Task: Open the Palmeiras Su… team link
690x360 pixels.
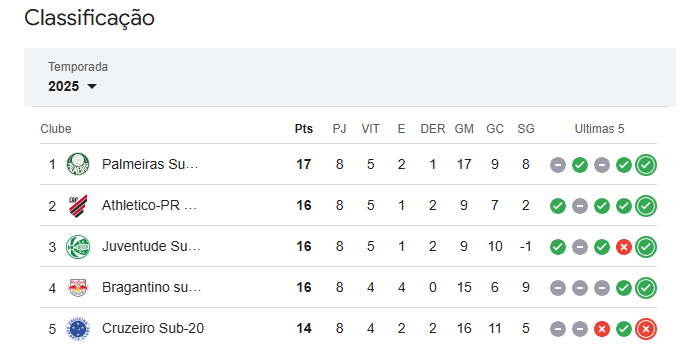Action: [150, 164]
